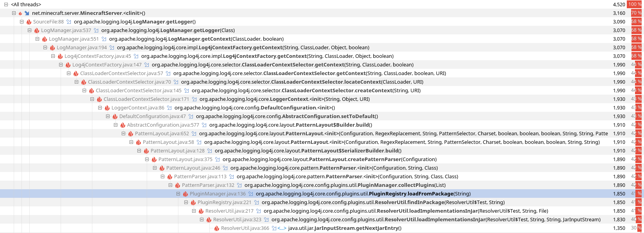Click the flame icon of LogManager.java:537
Screen dimensions: 644x233
tap(37, 30)
